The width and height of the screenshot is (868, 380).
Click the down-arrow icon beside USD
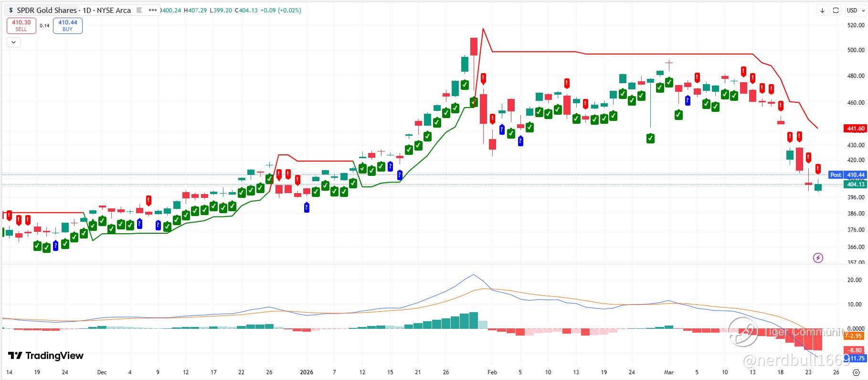click(x=823, y=10)
